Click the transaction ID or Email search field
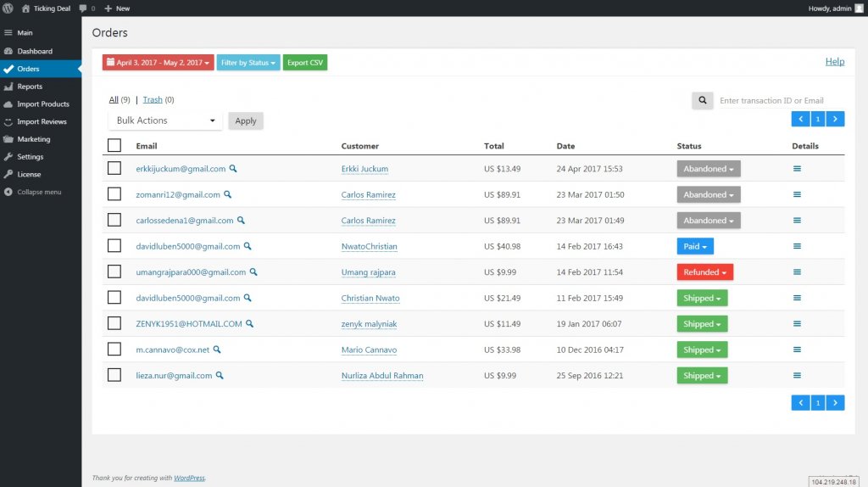868x487 pixels. pyautogui.click(x=780, y=100)
